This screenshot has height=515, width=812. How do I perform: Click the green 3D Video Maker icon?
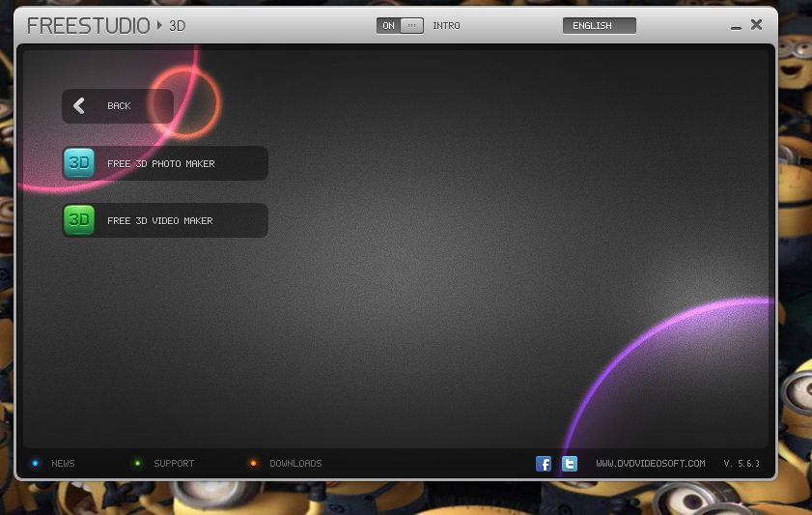point(79,220)
